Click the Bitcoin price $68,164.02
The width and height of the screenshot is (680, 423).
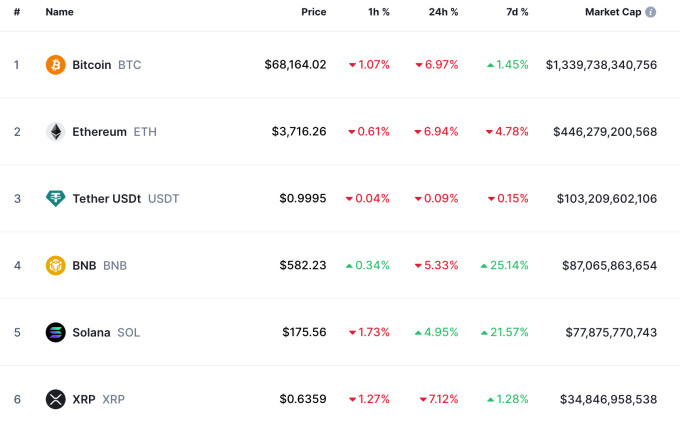tap(295, 65)
